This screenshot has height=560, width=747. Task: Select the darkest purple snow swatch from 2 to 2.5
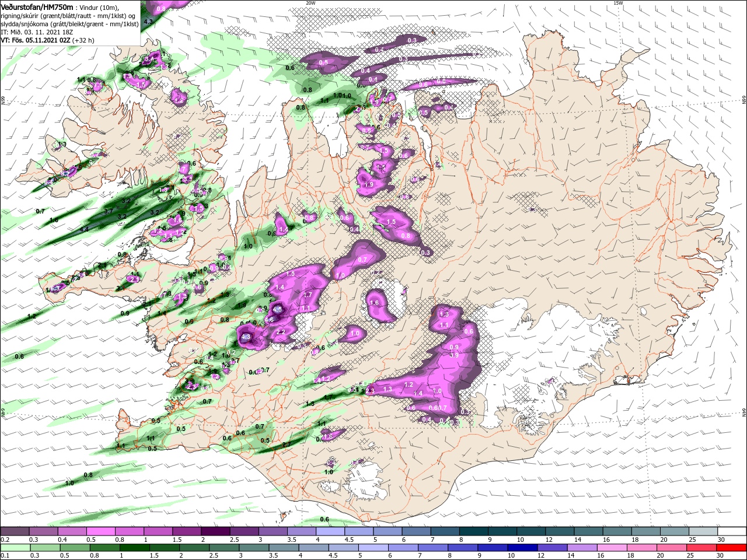[215, 531]
